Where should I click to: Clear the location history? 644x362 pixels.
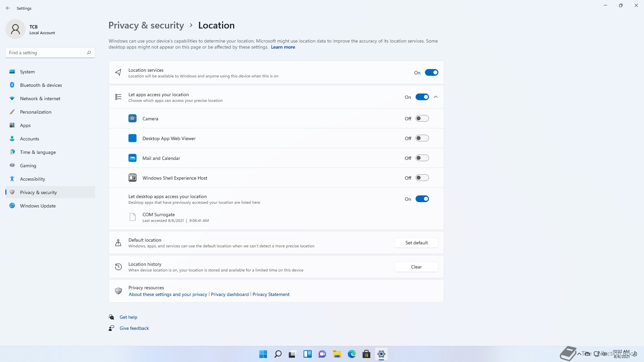416,267
